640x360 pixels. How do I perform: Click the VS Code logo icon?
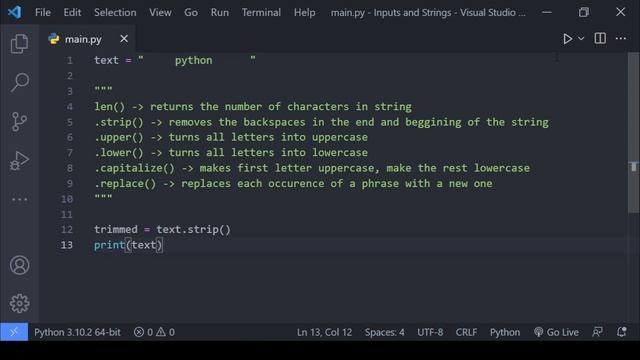click(x=14, y=12)
